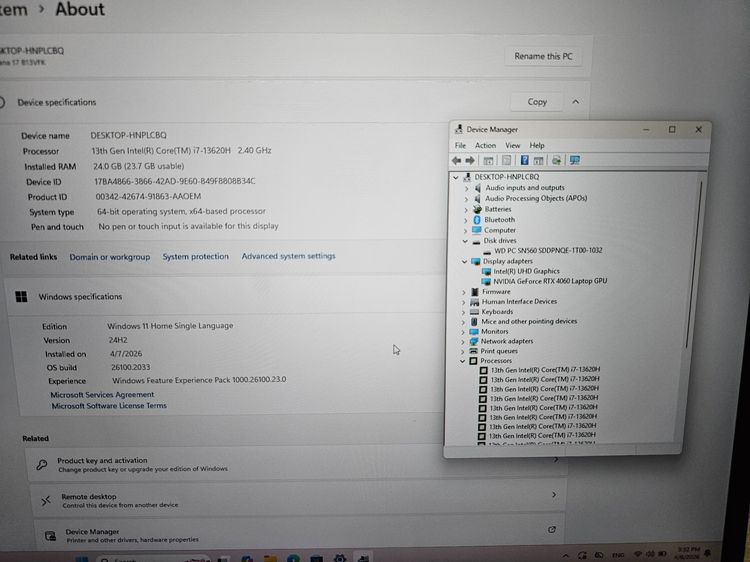This screenshot has width=750, height=562.
Task: Select WD PC SN560 disk drive entry
Action: (548, 250)
